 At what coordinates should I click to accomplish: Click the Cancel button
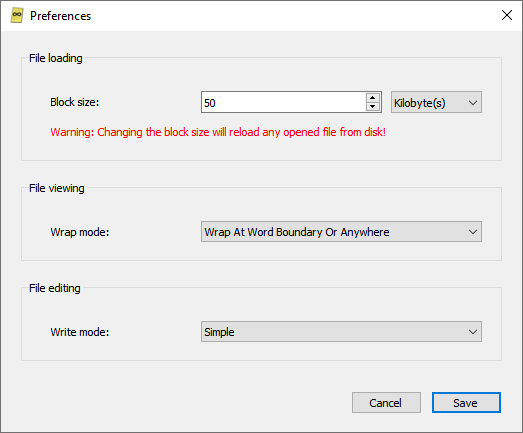386,403
